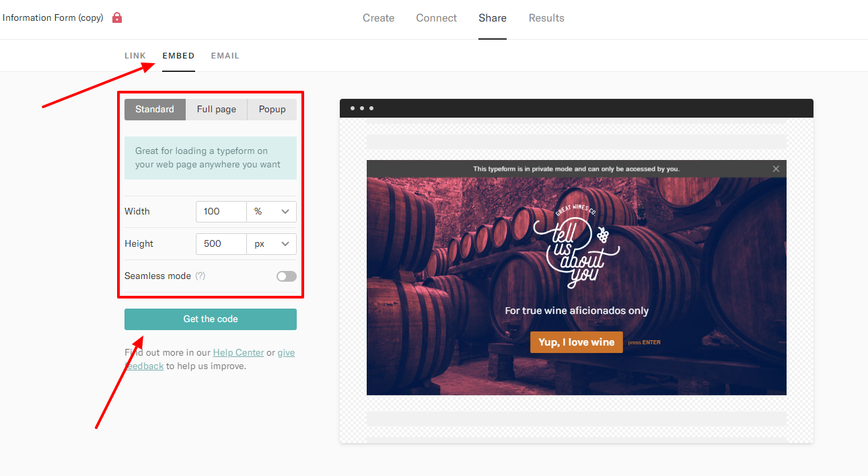
Task: Expand the Height unit dropdown
Action: (271, 243)
